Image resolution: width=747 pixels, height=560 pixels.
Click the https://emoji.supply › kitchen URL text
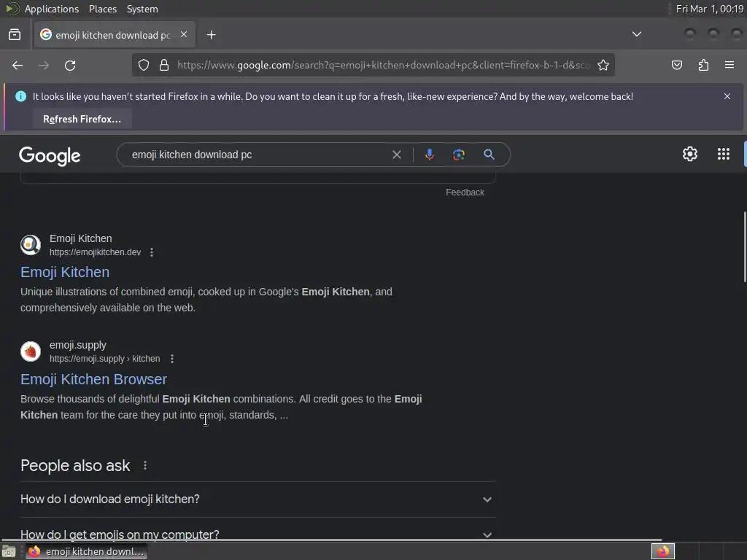tap(105, 359)
